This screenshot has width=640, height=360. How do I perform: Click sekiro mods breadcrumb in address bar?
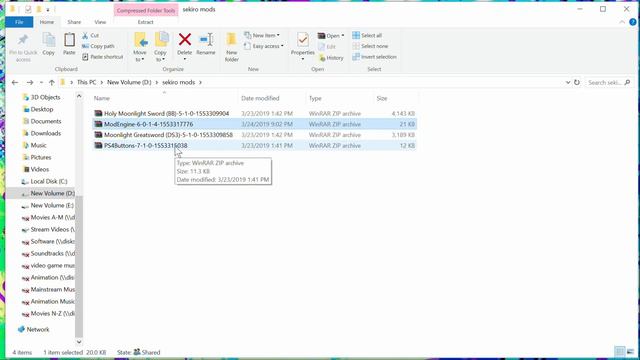pyautogui.click(x=178, y=82)
